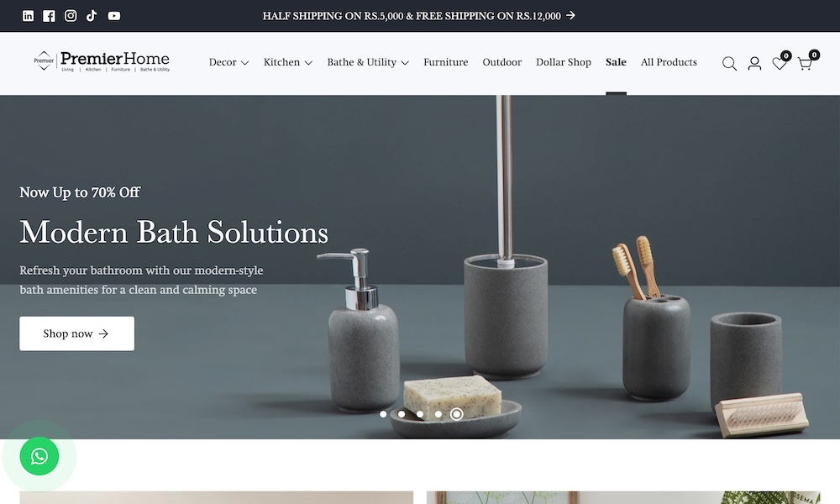Select the third carousel slide dot
The height and width of the screenshot is (504, 840).
tap(420, 414)
